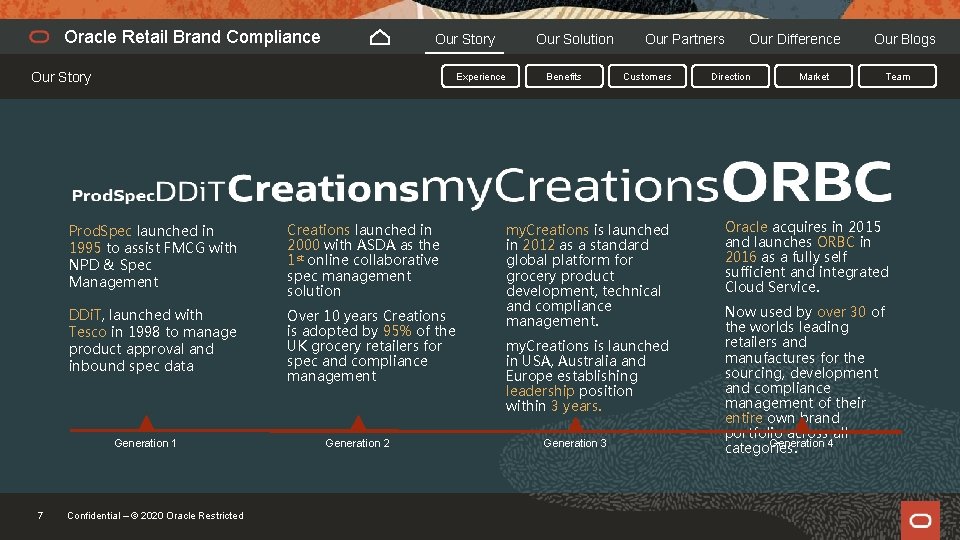Screen dimensions: 960x540
Task: Click the red Oracle logo in the footer corner
Action: pos(920,520)
